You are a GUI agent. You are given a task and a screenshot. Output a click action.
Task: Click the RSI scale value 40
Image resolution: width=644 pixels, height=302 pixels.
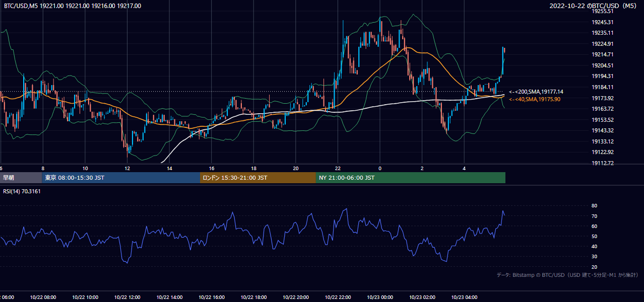coord(595,246)
